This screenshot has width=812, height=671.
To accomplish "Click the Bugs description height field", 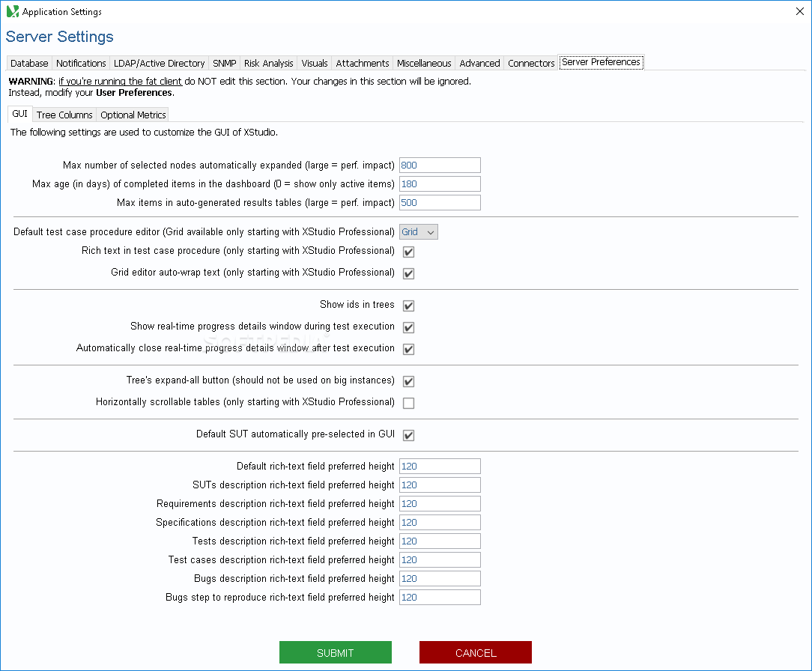I will point(440,578).
